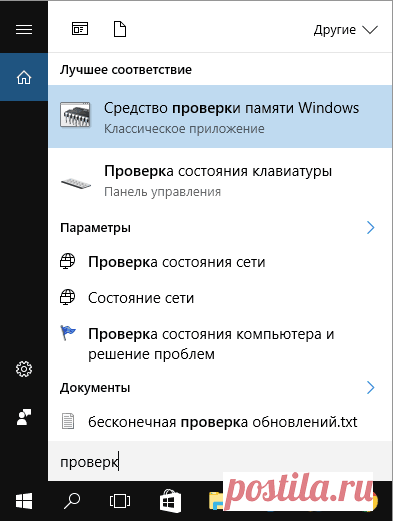Click the Windows Start button
The image size is (393, 521).
coord(24,501)
